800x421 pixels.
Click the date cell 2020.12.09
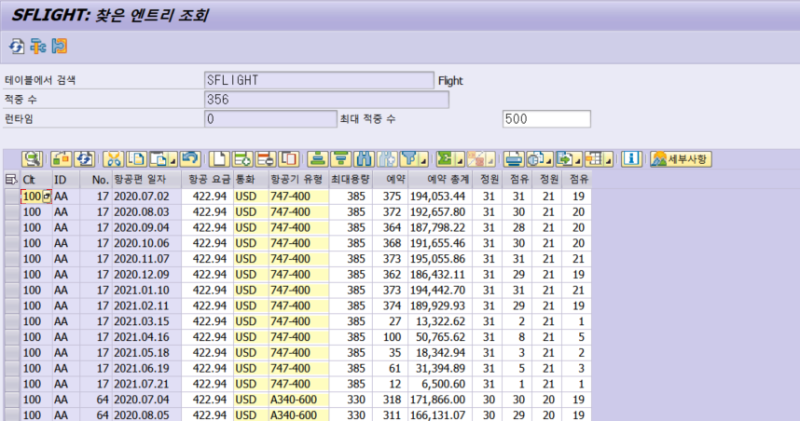click(x=147, y=275)
